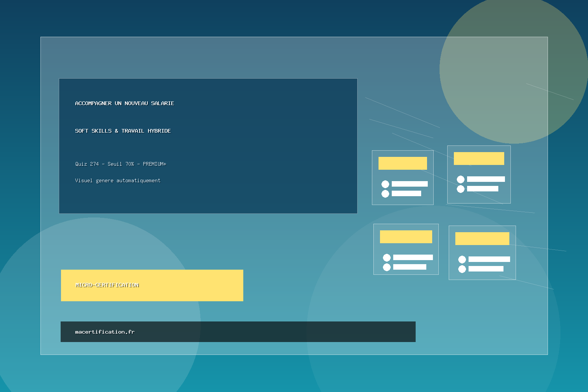Select first circle bullet in upper-right quiz card
The height and width of the screenshot is (392, 588).
[460, 179]
